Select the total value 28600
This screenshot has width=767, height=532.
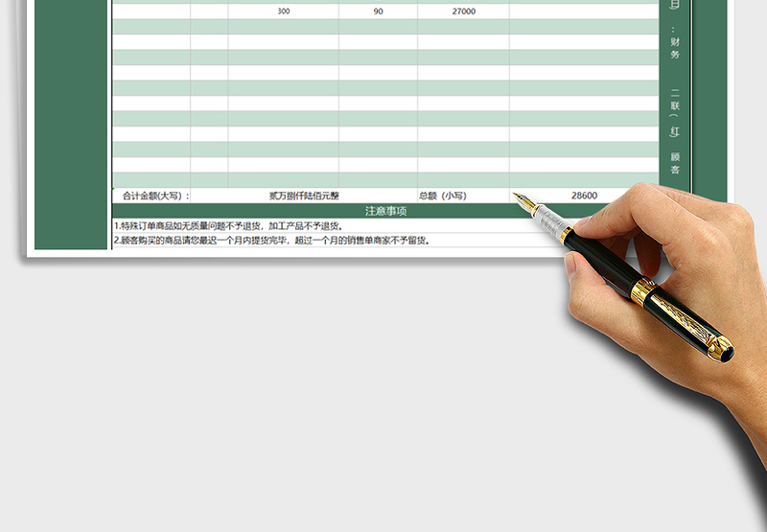[x=584, y=196]
